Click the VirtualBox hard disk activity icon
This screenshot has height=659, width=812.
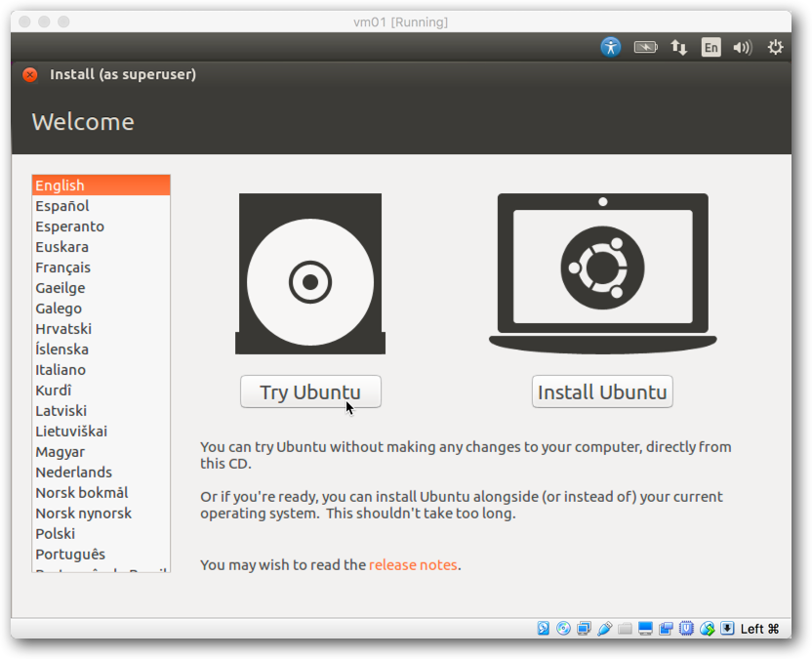pyautogui.click(x=543, y=629)
